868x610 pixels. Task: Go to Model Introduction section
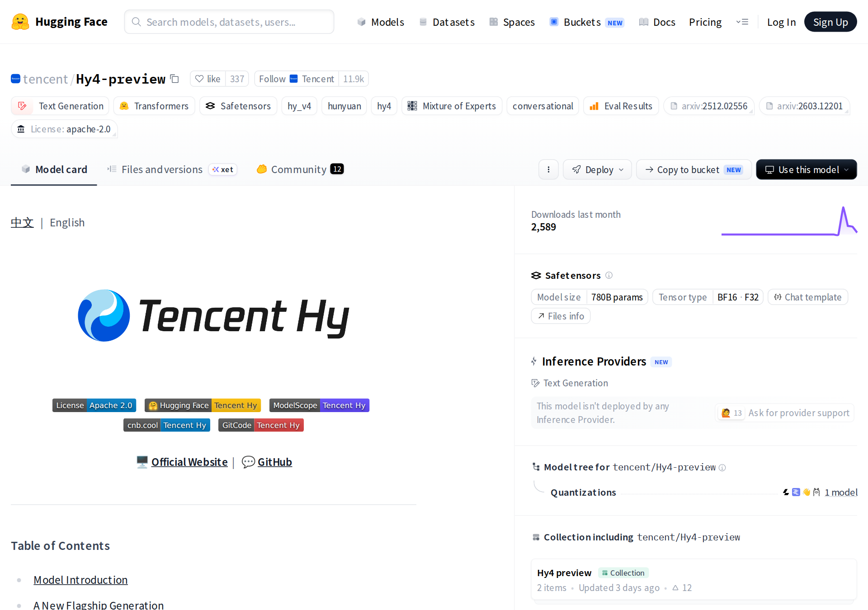80,580
